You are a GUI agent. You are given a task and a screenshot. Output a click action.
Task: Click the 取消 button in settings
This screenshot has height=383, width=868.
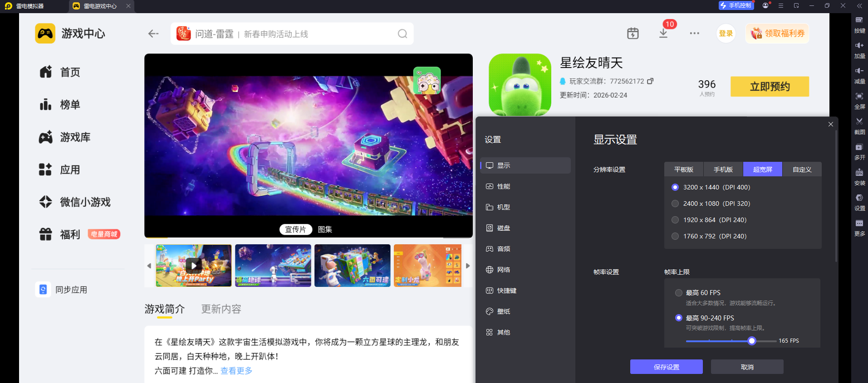pos(747,367)
